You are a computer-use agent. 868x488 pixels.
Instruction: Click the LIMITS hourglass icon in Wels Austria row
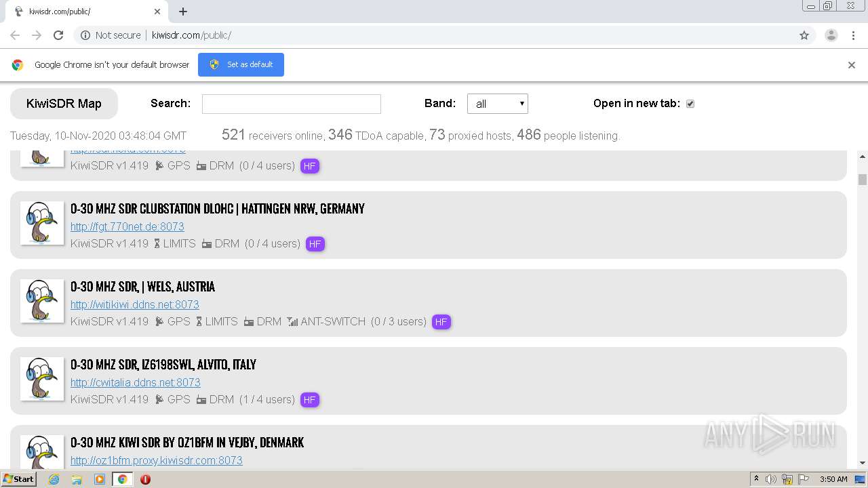pyautogui.click(x=199, y=321)
